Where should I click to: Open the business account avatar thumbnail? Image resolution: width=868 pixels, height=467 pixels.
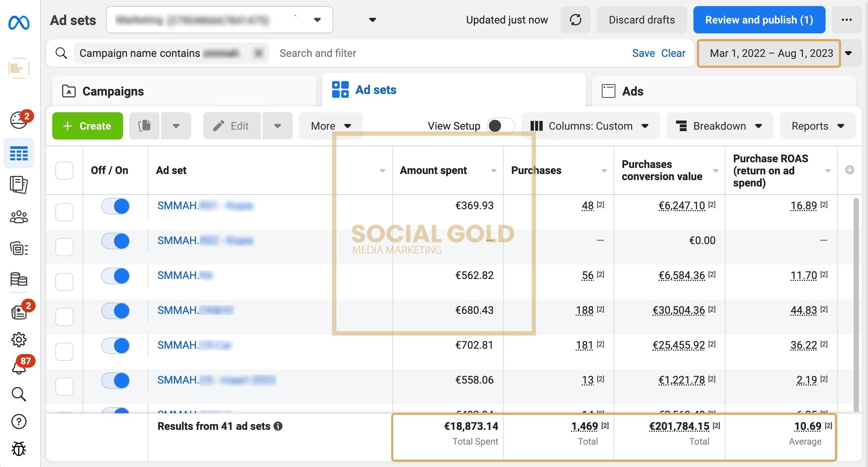point(19,68)
